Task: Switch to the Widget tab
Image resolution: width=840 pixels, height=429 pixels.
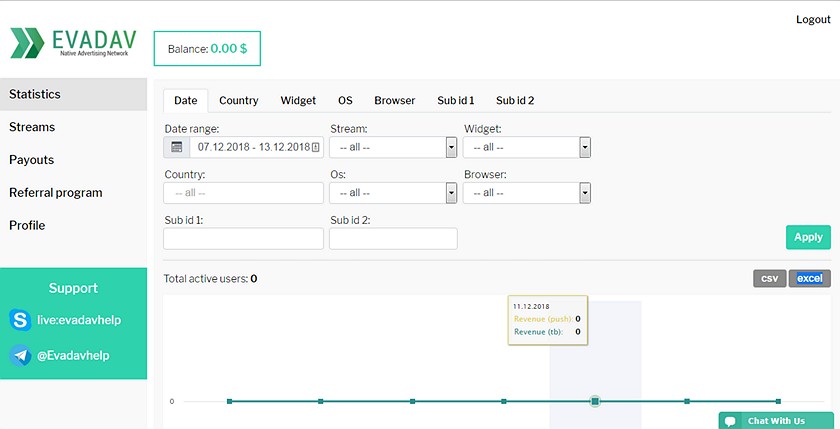Action: click(298, 100)
